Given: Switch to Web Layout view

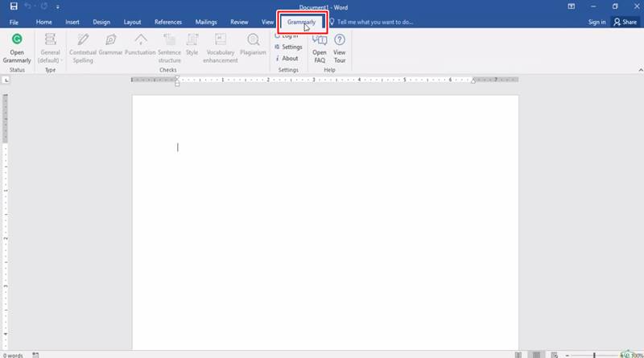Looking at the screenshot, I should tap(555, 355).
